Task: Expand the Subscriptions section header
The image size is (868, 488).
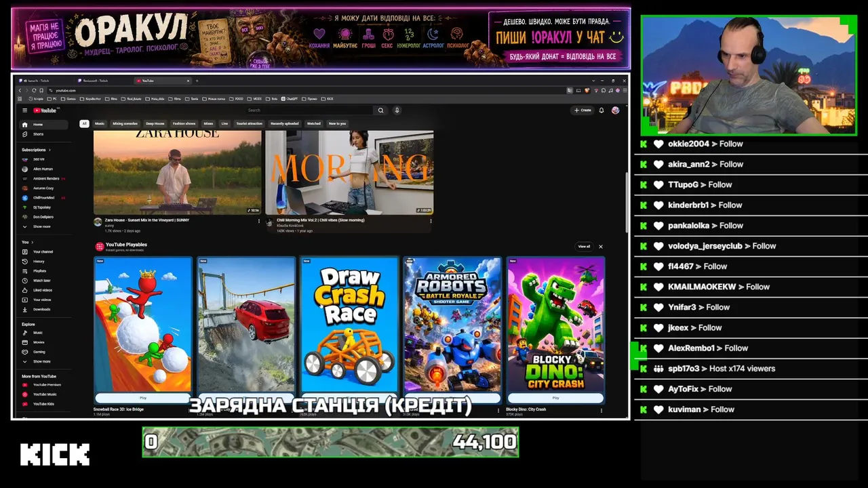Action: tap(36, 150)
